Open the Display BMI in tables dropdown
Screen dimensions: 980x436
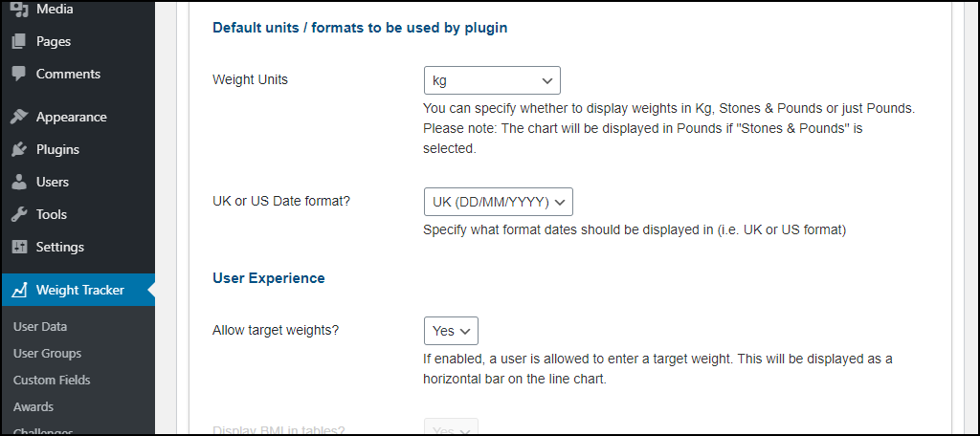click(x=451, y=428)
